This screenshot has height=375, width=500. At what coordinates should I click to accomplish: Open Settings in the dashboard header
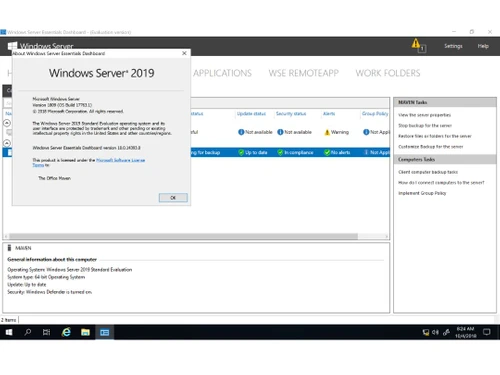(453, 46)
